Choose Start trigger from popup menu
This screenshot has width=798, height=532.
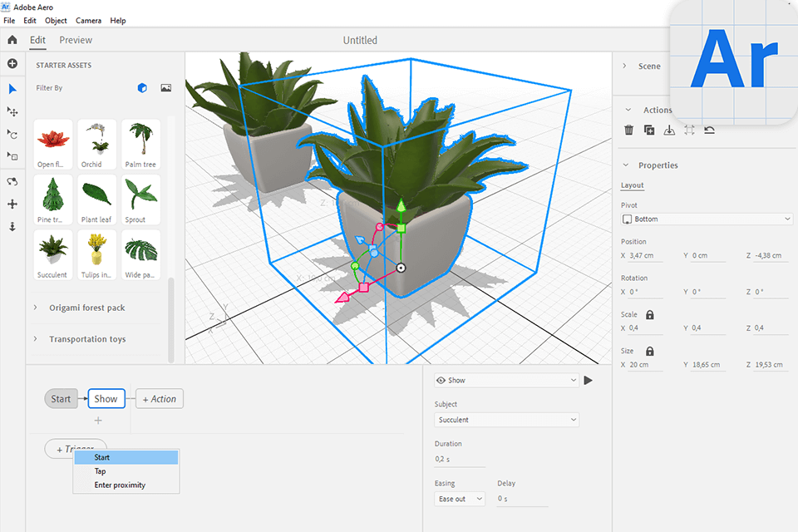pos(126,457)
